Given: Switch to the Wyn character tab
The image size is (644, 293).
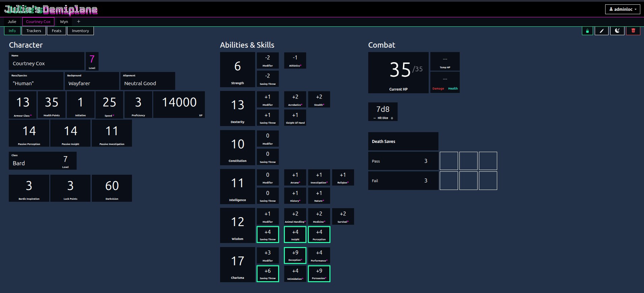Looking at the screenshot, I should coord(64,22).
